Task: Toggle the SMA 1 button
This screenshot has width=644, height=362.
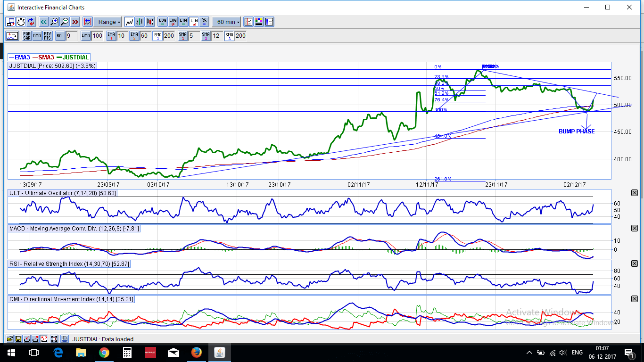Action: 183,36
